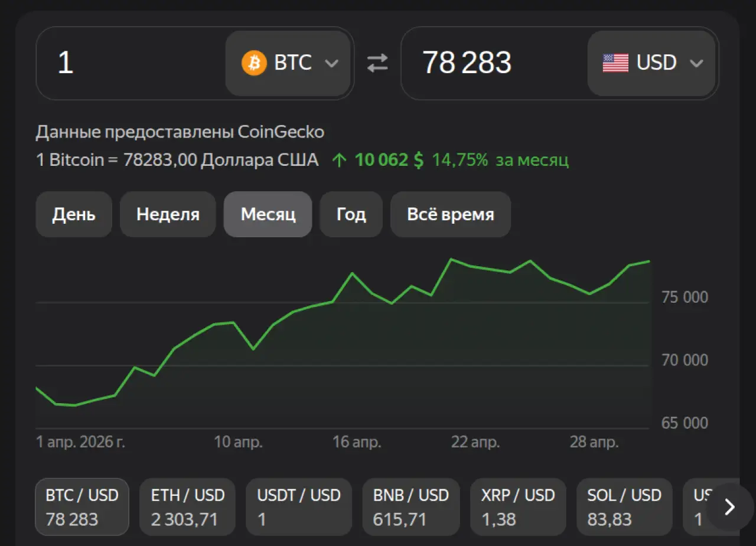Select the BTC / USD pair chip
Viewport: 756px width, 546px height.
(x=82, y=507)
